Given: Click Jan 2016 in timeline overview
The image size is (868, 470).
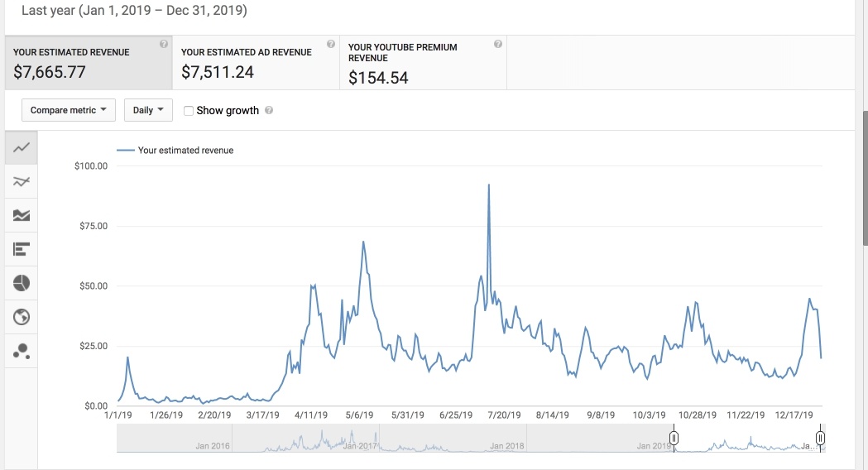Looking at the screenshot, I should 213,446.
